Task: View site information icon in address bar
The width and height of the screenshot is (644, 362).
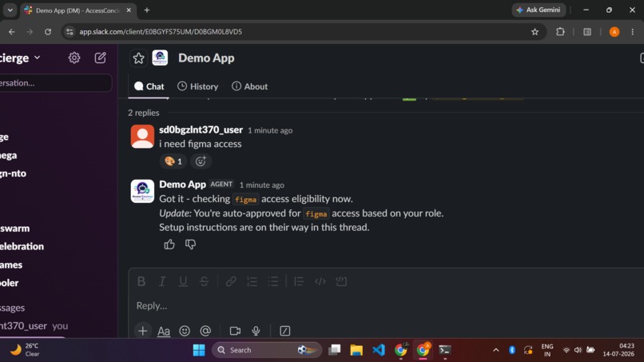Action: 70,32
